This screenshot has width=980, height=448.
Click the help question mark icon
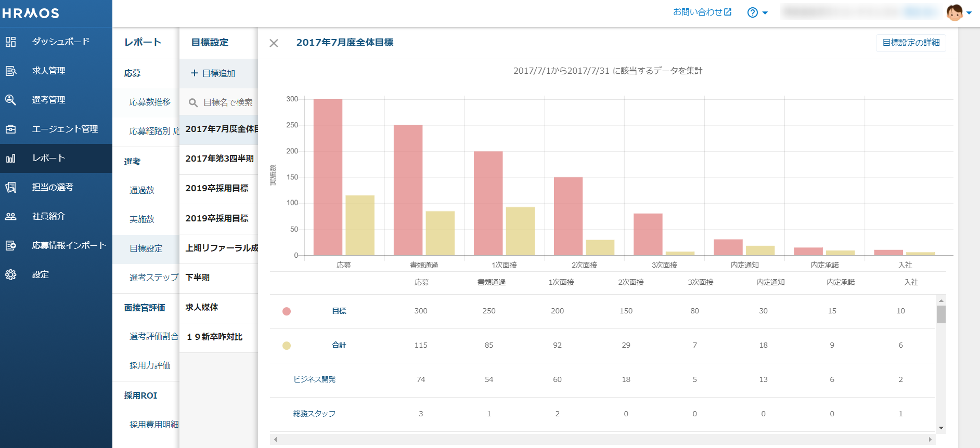tap(752, 12)
